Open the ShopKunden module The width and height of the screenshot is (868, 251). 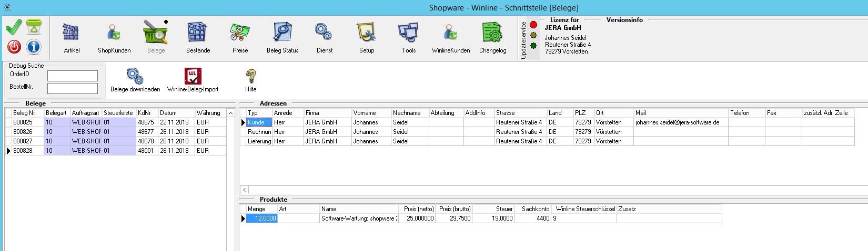(114, 37)
